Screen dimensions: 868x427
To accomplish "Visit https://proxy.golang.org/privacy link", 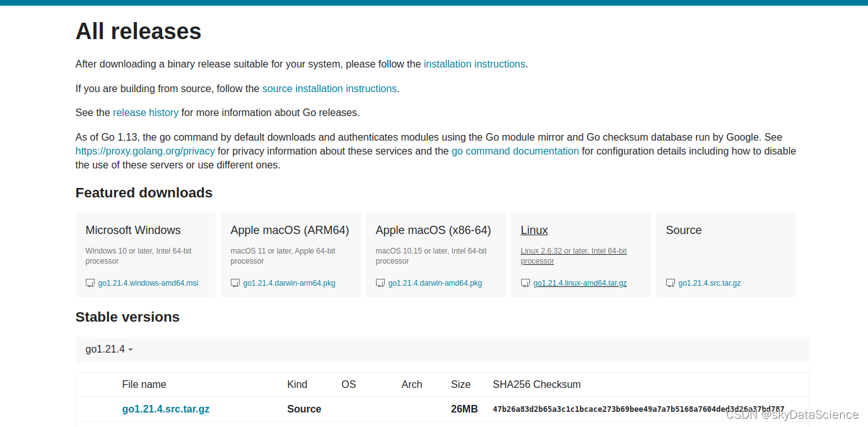I will click(x=145, y=151).
